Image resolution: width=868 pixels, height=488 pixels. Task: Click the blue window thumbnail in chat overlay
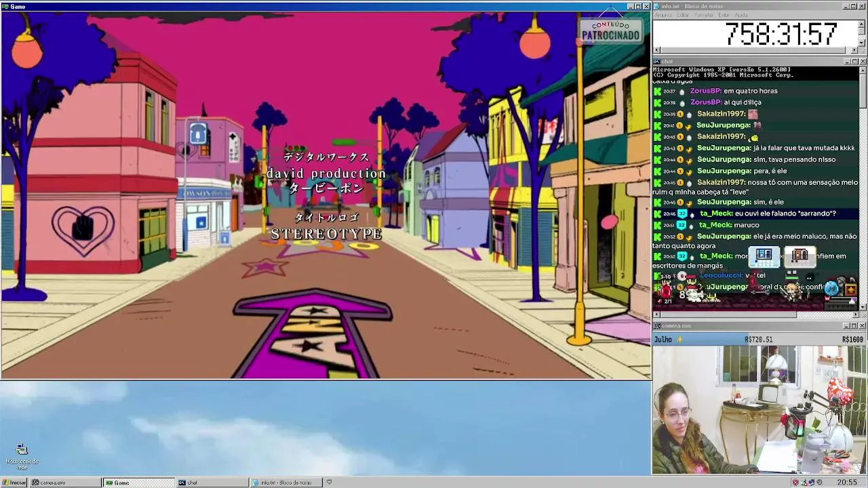pos(764,256)
